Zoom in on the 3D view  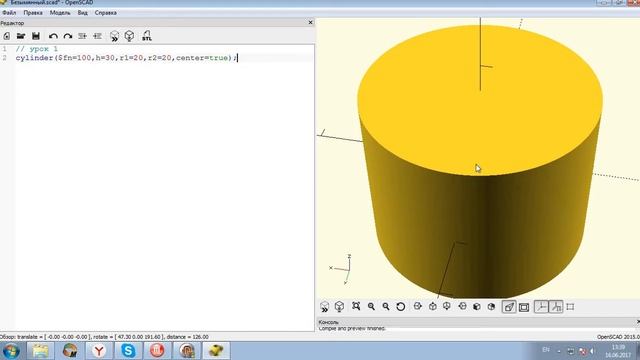(371, 306)
